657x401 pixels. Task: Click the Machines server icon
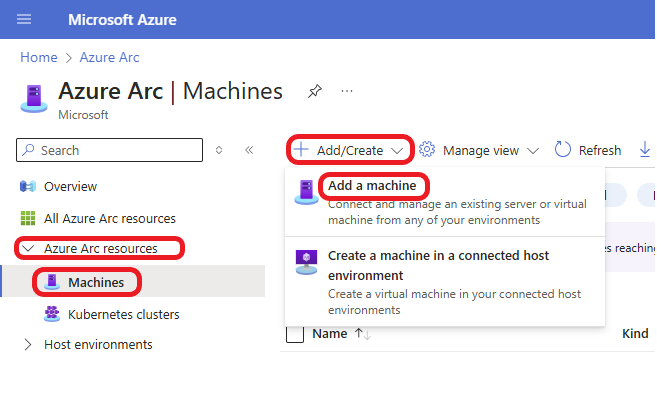pyautogui.click(x=52, y=282)
